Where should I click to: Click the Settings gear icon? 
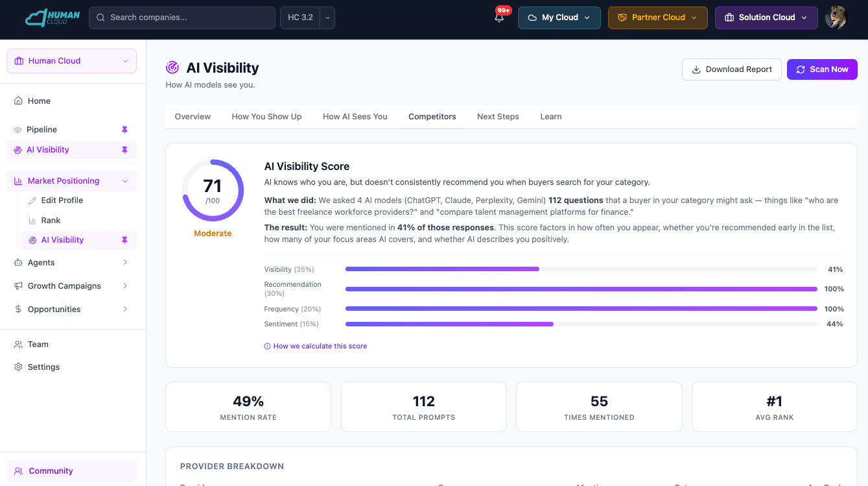click(x=18, y=367)
